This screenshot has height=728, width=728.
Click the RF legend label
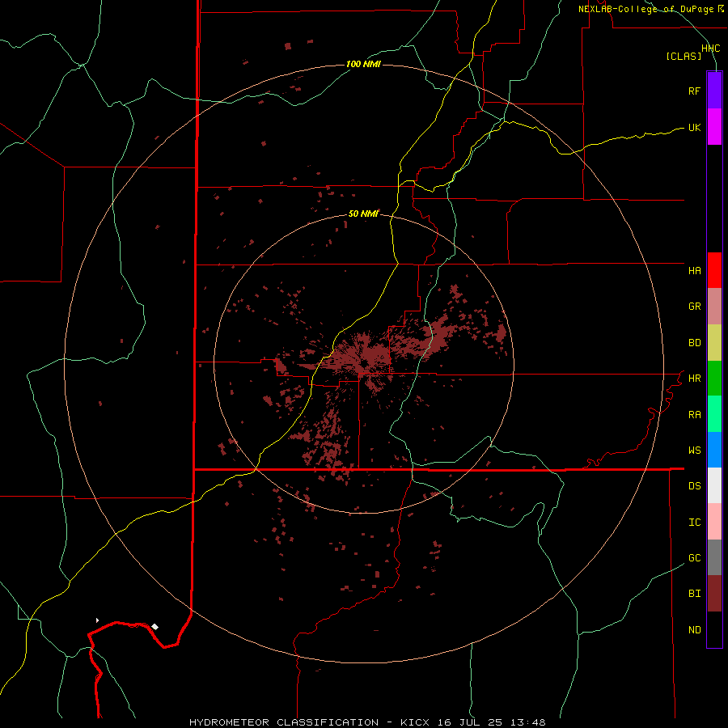pyautogui.click(x=694, y=91)
